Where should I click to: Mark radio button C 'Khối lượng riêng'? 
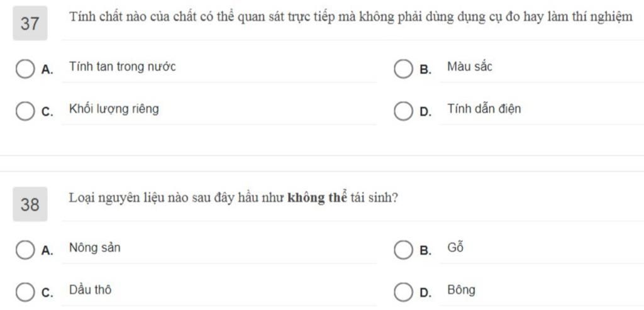pyautogui.click(x=25, y=112)
